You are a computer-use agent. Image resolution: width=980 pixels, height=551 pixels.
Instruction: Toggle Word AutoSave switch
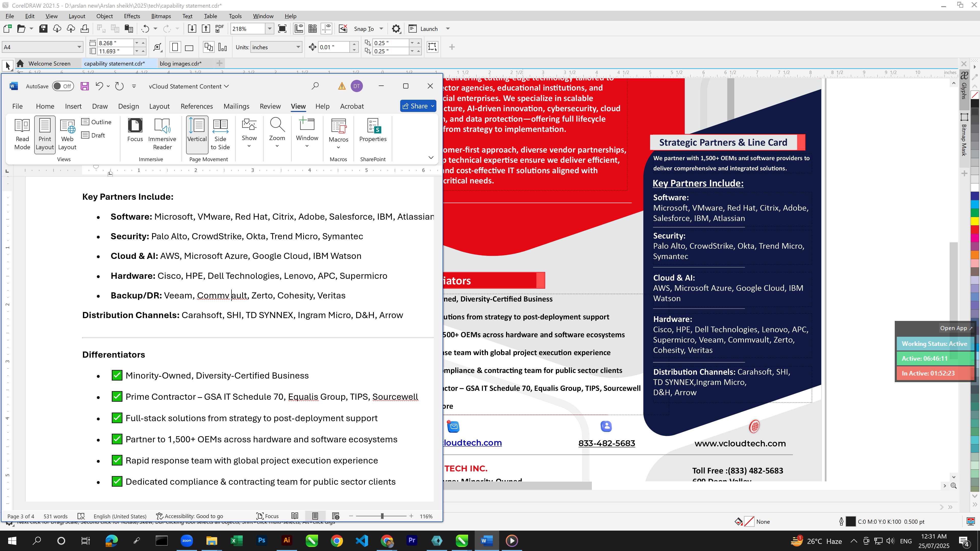(x=63, y=86)
